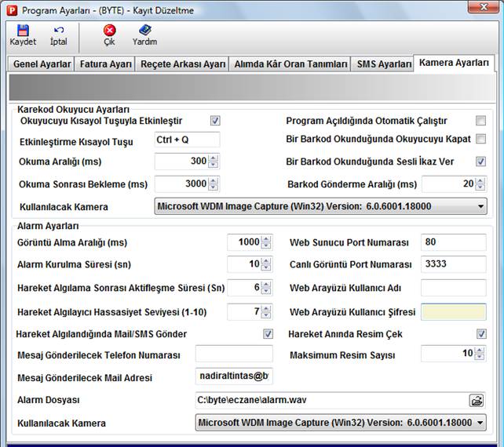Check Bir Barkod Okunduğunda Okuyucuyu Kapat

[x=480, y=139]
